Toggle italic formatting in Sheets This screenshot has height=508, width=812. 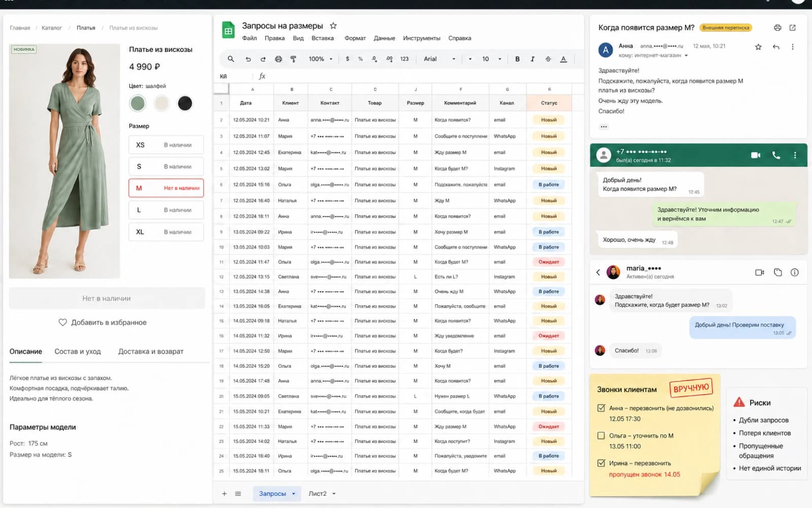(x=532, y=59)
